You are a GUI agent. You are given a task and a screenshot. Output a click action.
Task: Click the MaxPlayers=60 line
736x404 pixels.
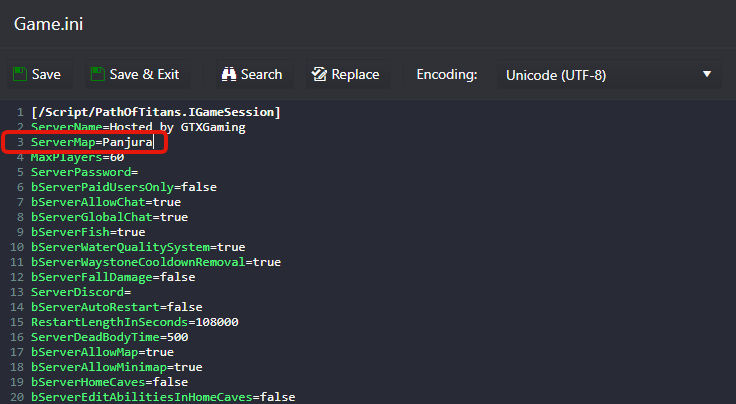coord(77,157)
